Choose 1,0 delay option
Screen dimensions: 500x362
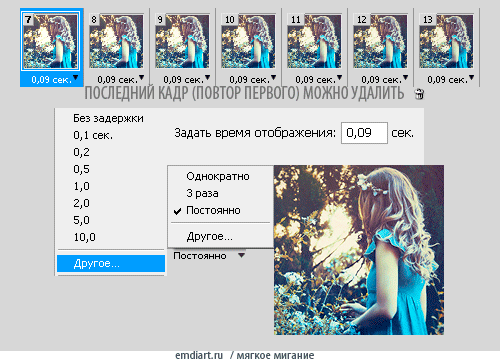[81, 186]
